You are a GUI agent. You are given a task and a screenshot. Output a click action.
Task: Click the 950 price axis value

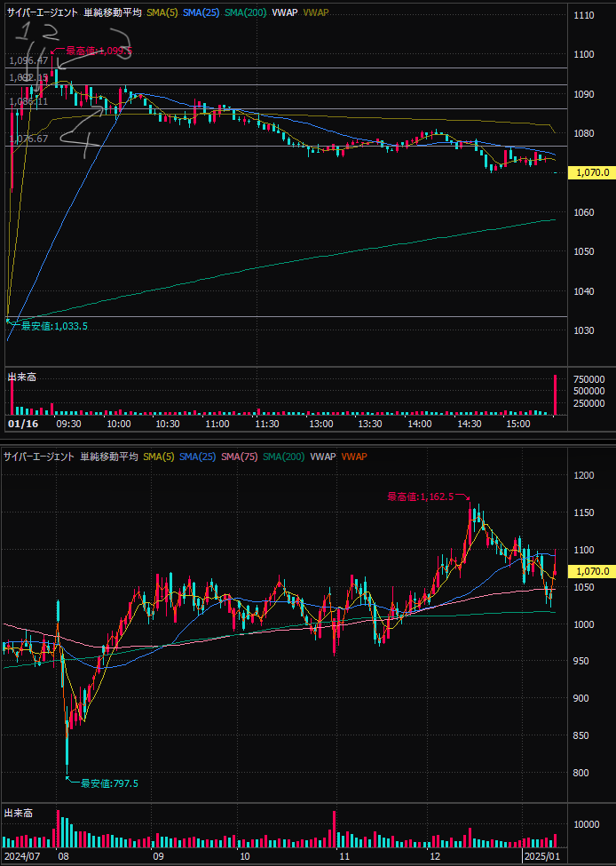point(580,661)
